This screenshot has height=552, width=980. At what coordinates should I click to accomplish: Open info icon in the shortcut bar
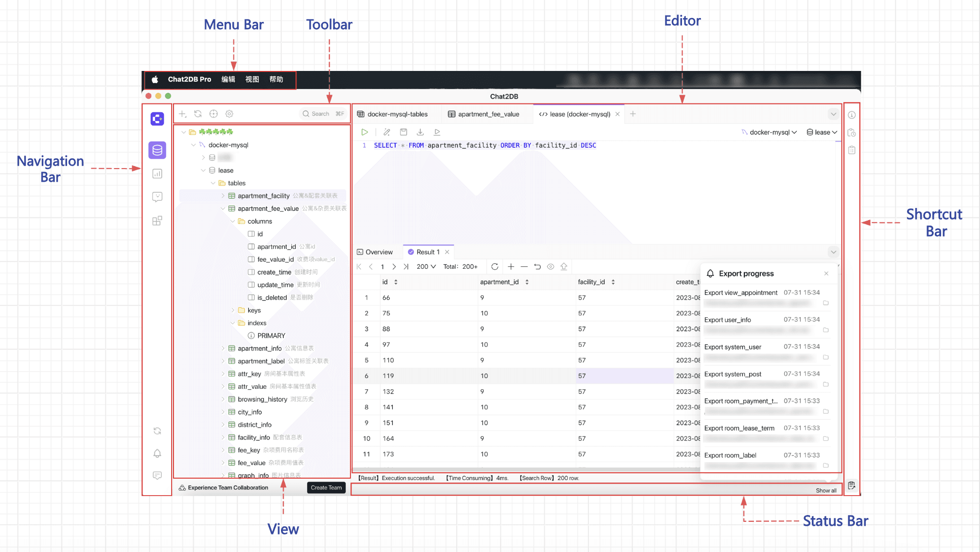(x=852, y=115)
